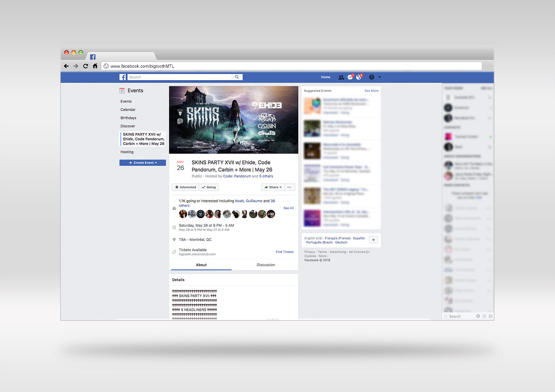Mark yourself as Interested
The width and height of the screenshot is (555, 392).
pos(186,187)
